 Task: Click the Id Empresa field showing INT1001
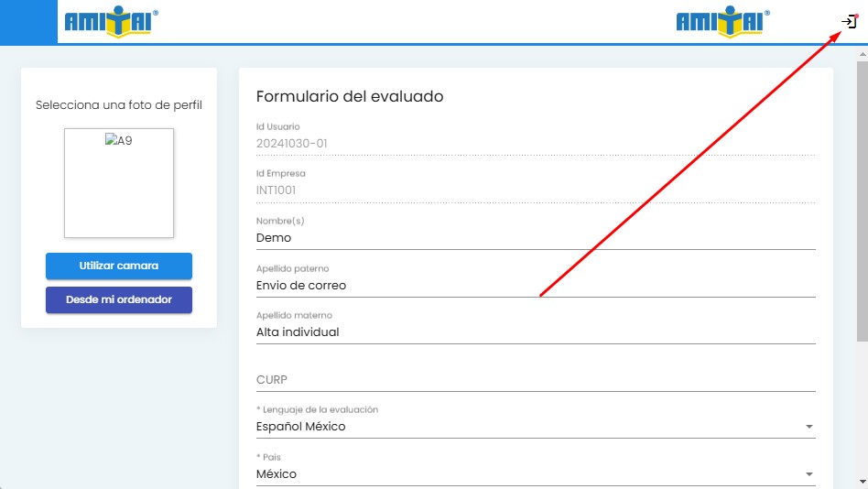coord(535,190)
